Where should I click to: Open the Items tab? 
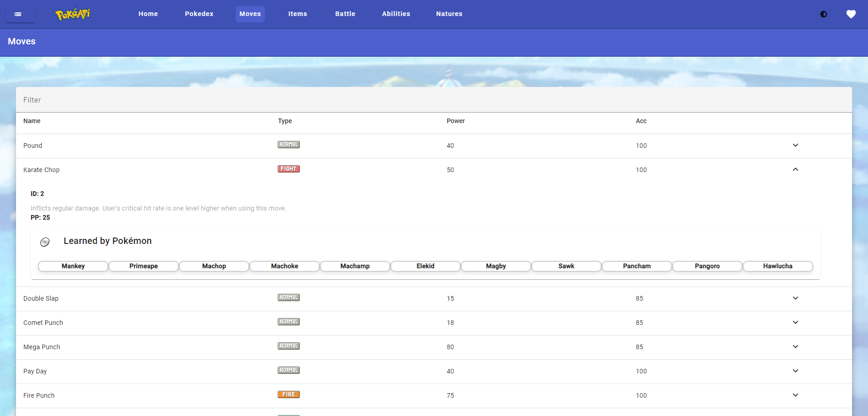point(297,14)
